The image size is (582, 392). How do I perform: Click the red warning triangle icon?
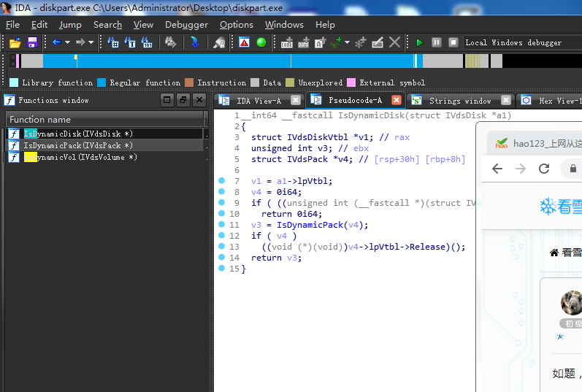click(x=244, y=42)
